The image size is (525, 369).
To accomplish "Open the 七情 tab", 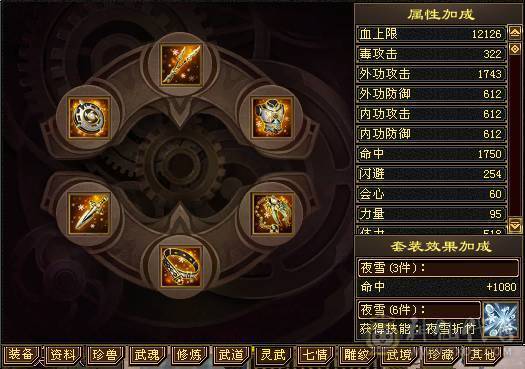I will 315,355.
